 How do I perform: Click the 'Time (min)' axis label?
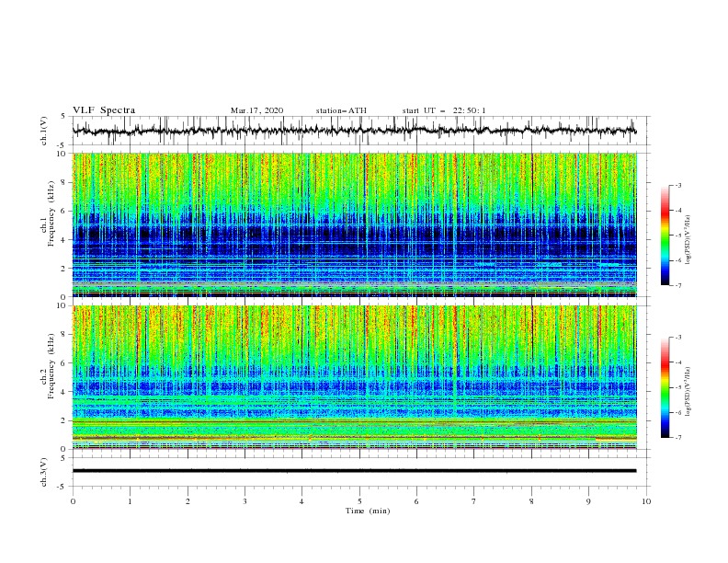pyautogui.click(x=368, y=511)
